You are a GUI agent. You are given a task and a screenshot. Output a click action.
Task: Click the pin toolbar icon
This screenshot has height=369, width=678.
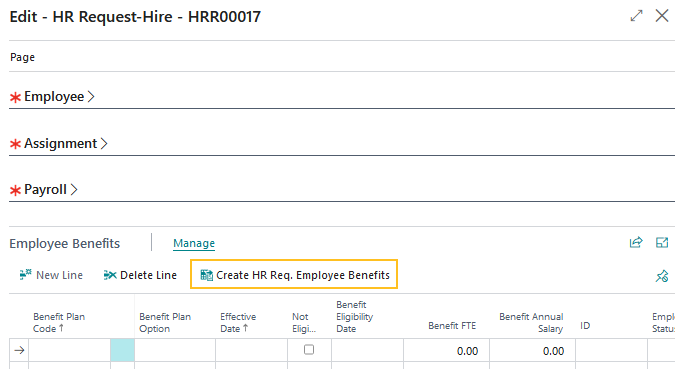[x=662, y=276]
